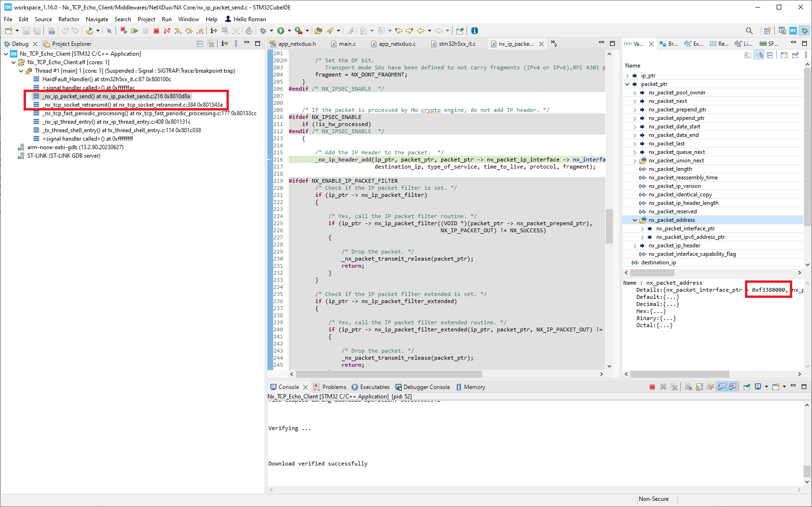The height and width of the screenshot is (507, 812).
Task: Pin the Console view
Action: [x=746, y=387]
